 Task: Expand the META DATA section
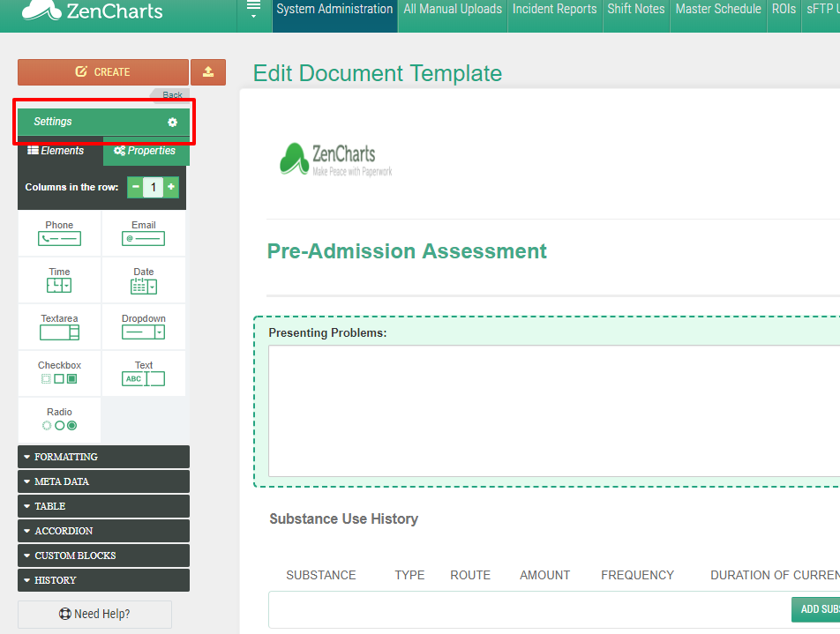point(103,481)
